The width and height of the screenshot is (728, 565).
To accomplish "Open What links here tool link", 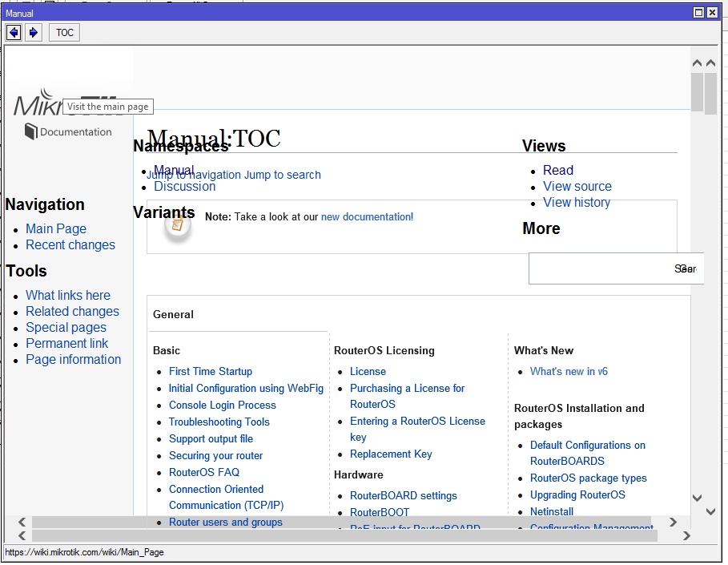I will coord(68,295).
